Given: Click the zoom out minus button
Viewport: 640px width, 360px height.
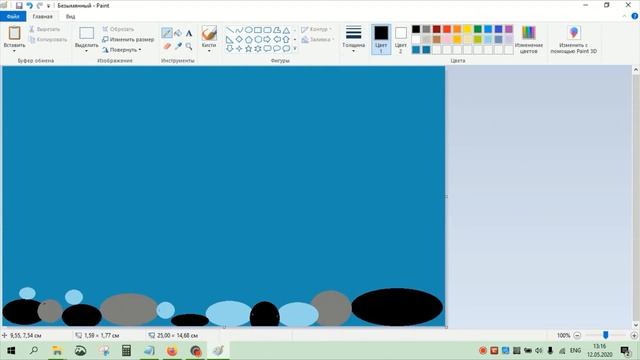Looking at the screenshot, I should (x=577, y=336).
